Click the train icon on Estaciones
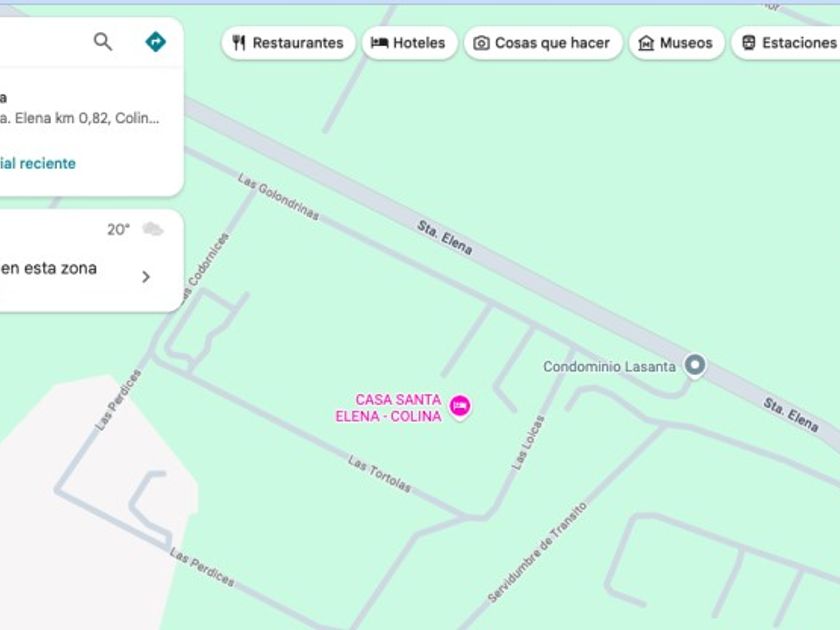 pos(748,43)
